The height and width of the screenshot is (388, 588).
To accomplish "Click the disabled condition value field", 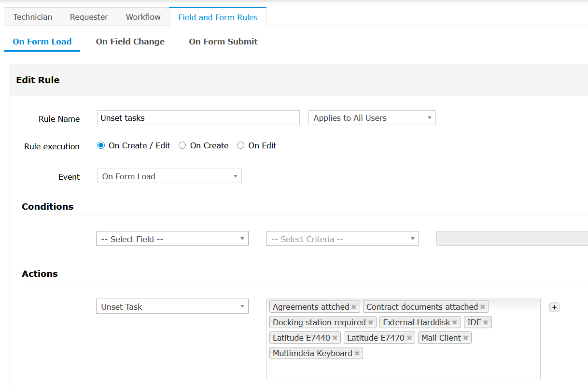I will 512,239.
